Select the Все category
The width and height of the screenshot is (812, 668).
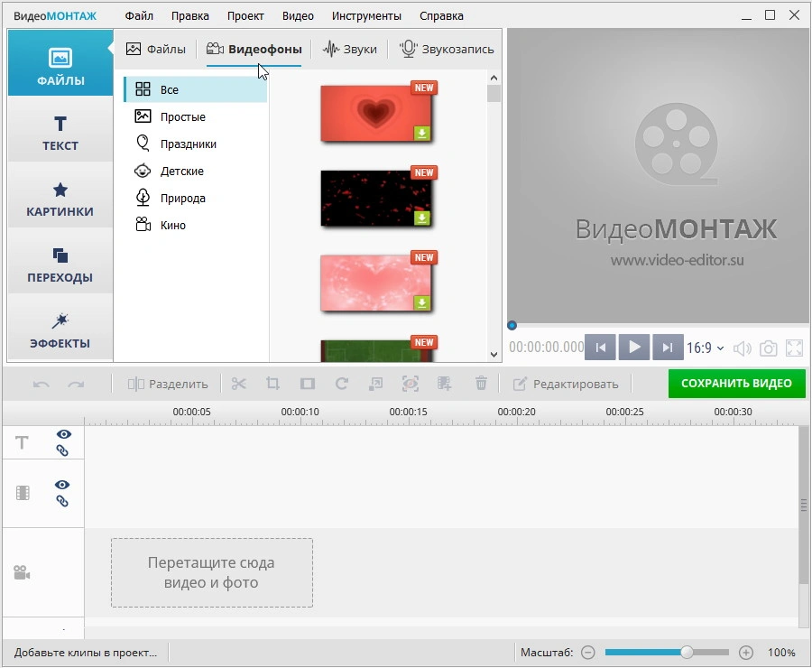click(196, 89)
